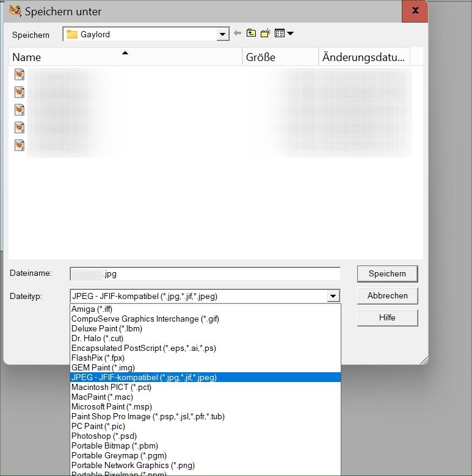Sort files by Größe column
The height and width of the screenshot is (476, 472).
point(280,57)
